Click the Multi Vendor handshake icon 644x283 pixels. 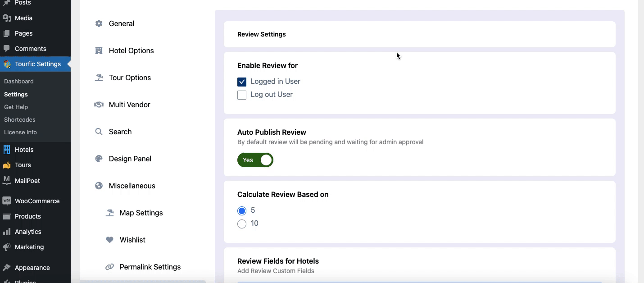tap(99, 105)
